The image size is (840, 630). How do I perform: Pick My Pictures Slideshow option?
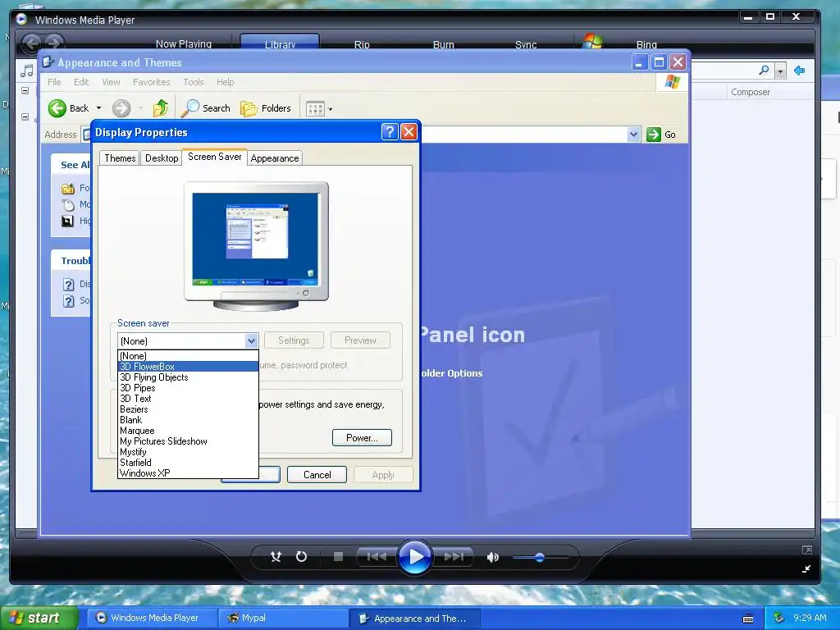tap(188, 441)
